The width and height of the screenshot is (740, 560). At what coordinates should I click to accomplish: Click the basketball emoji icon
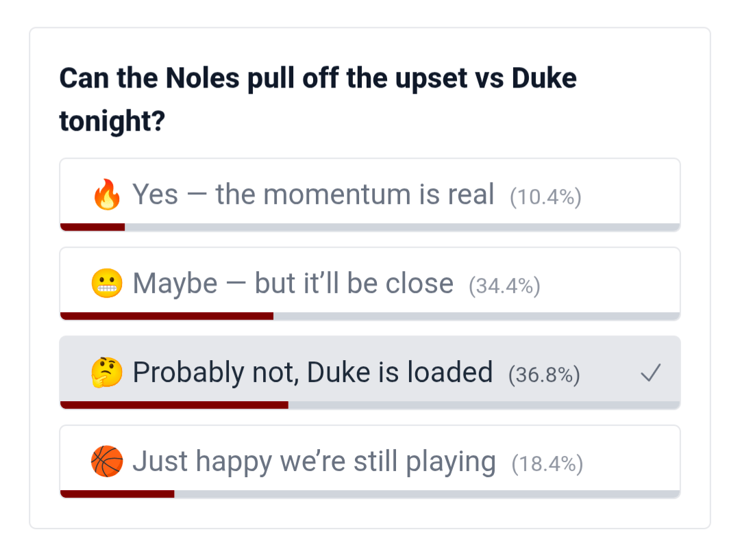tap(107, 462)
